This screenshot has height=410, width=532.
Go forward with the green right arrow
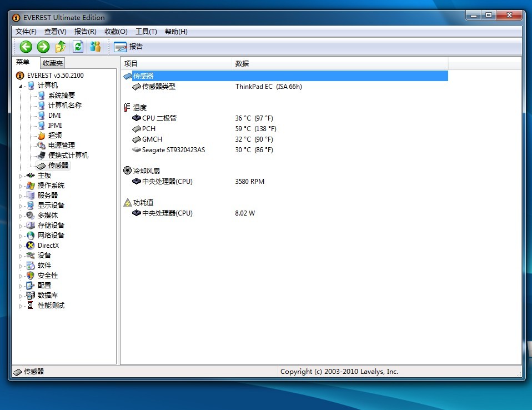(x=43, y=47)
